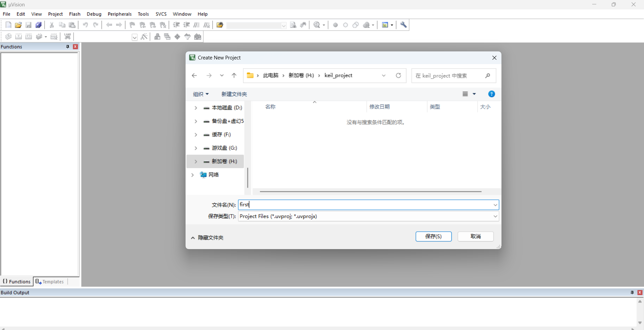Image resolution: width=644 pixels, height=330 pixels.
Task: Click the Save floppy disk icon
Action: 29,25
